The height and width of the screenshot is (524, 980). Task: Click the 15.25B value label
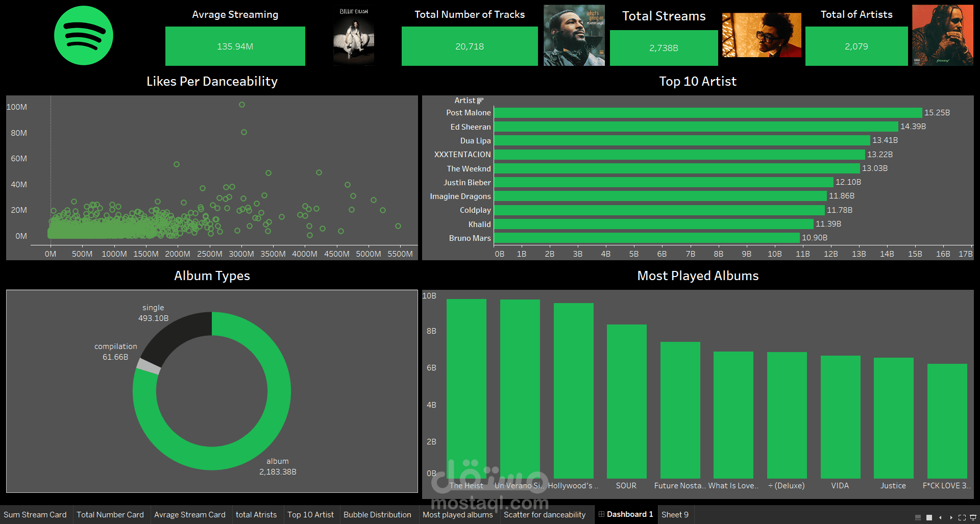click(937, 113)
